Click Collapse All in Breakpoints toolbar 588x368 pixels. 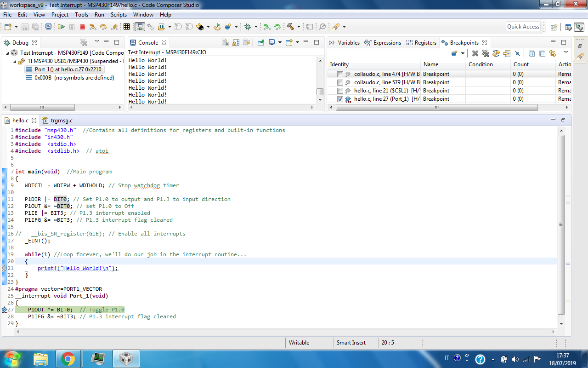pyautogui.click(x=542, y=53)
